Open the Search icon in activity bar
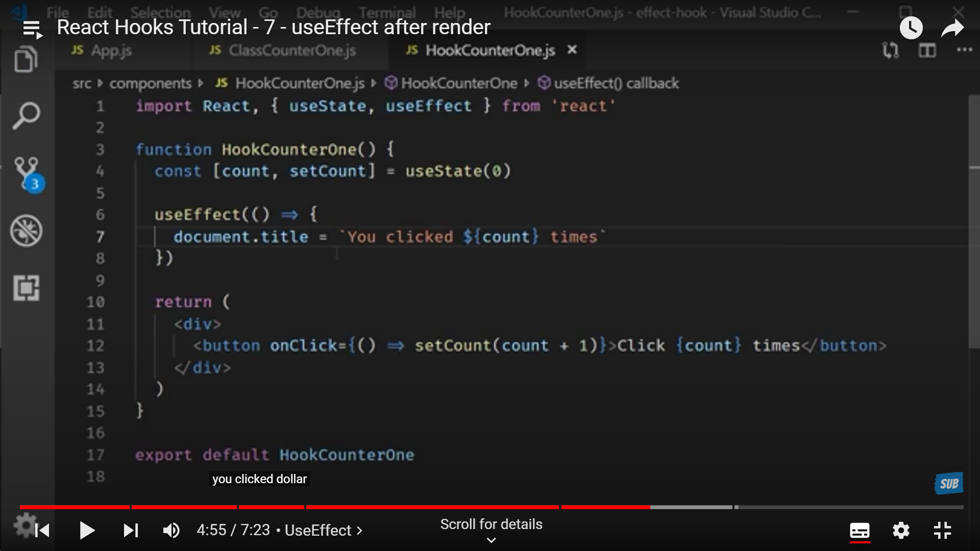Viewport: 980px width, 551px height. 26,116
